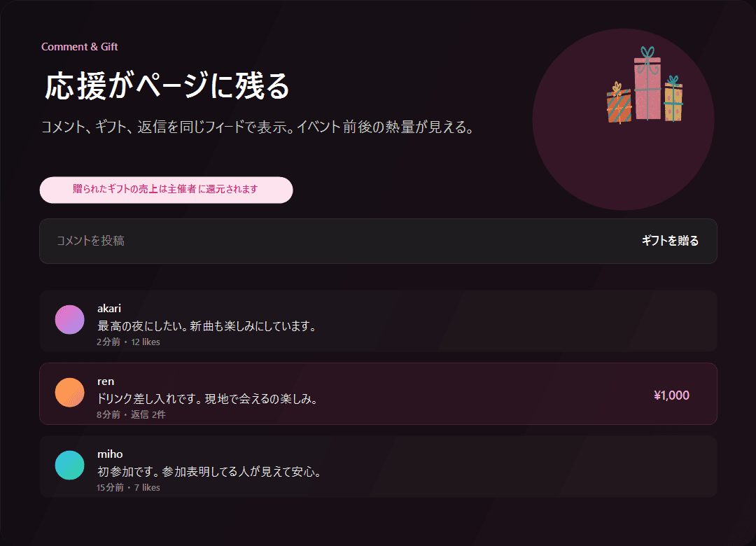Click the 8分前 timestamp
The height and width of the screenshot is (546, 756).
[108, 415]
